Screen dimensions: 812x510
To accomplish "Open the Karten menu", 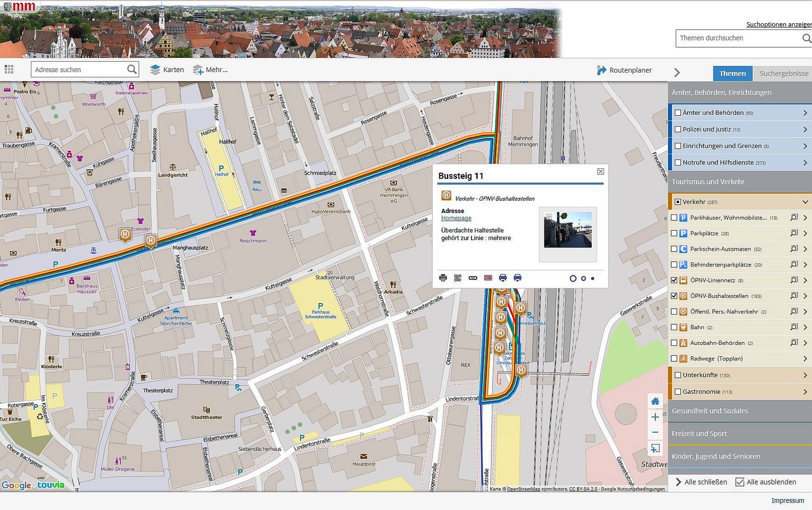I will pos(167,70).
